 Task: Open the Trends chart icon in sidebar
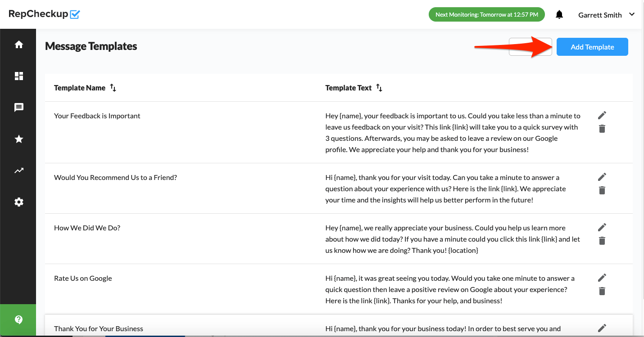[19, 171]
